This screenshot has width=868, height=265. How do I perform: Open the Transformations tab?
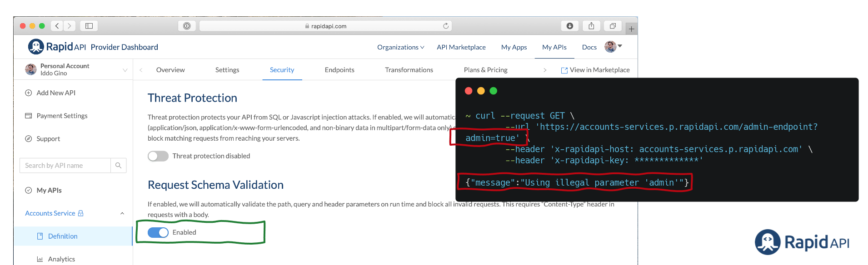click(x=409, y=70)
